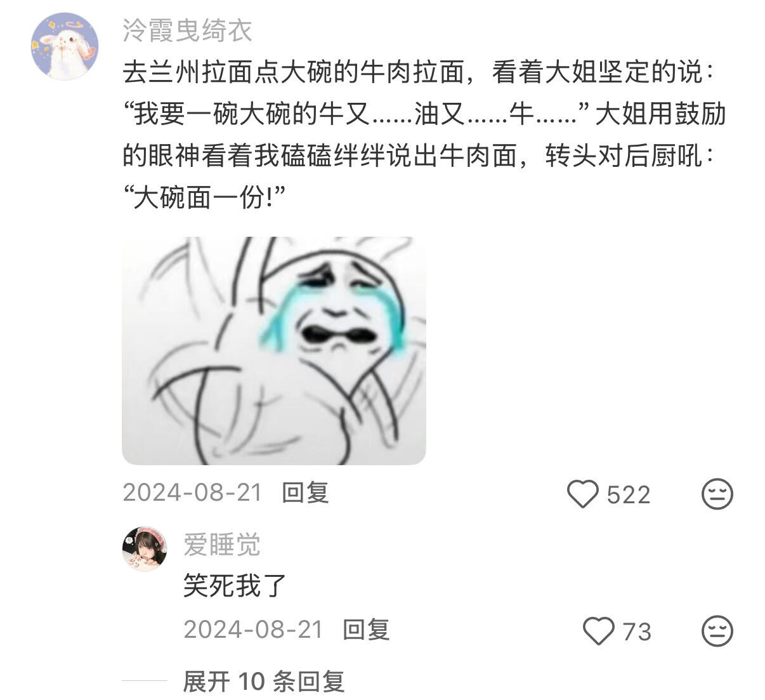Tap the reply text 笑死我了
The height and width of the screenshot is (700, 765).
[x=235, y=585]
